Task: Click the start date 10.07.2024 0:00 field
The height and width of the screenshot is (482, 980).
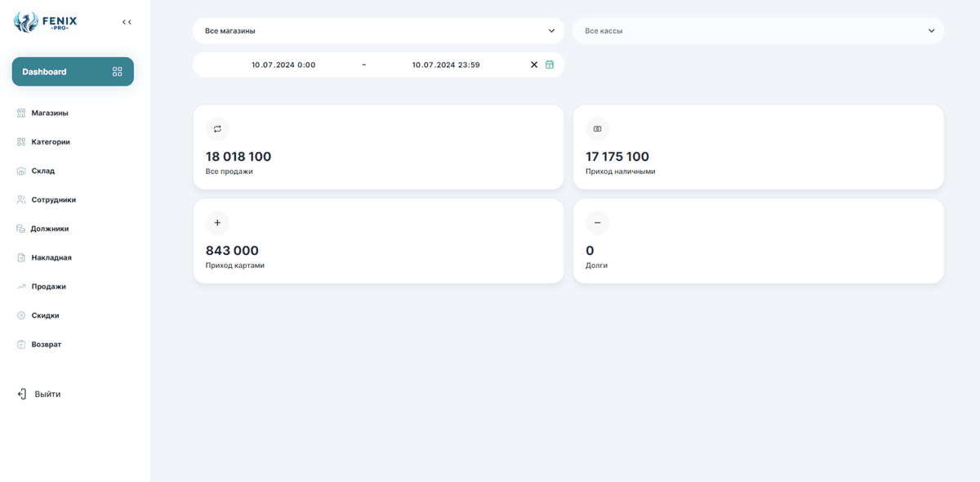Action: click(x=283, y=65)
